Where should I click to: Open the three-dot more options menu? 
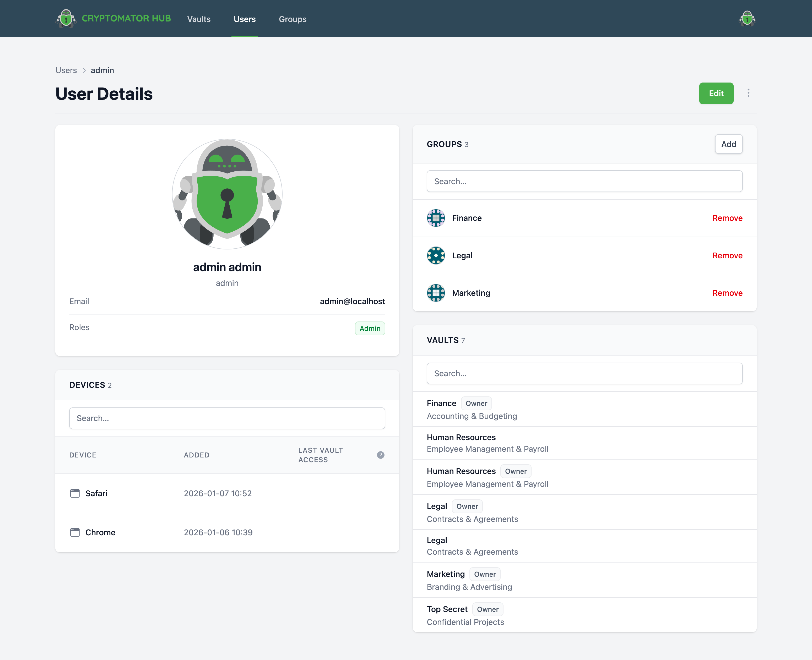pos(748,93)
